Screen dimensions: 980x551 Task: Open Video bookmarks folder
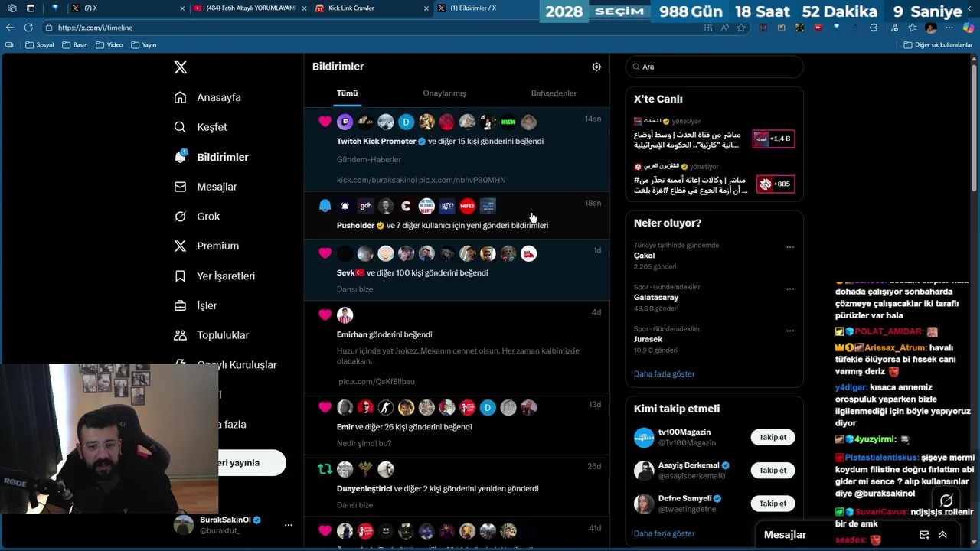(109, 45)
